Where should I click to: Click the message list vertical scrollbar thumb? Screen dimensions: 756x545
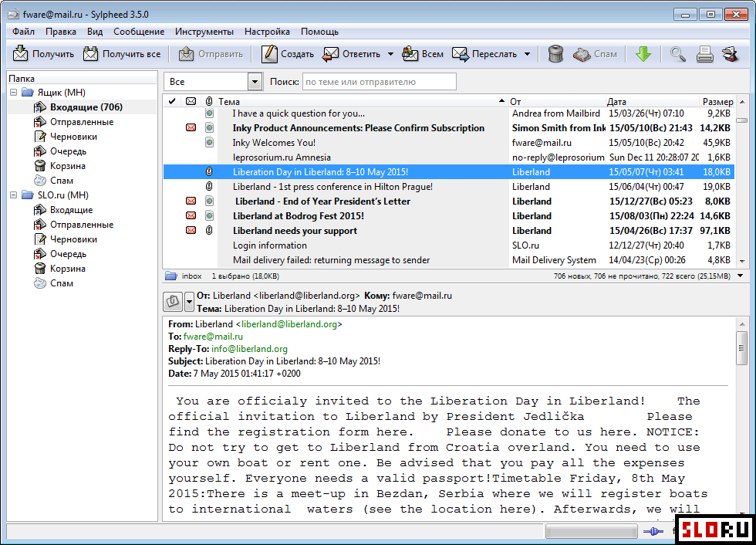pyautogui.click(x=742, y=120)
